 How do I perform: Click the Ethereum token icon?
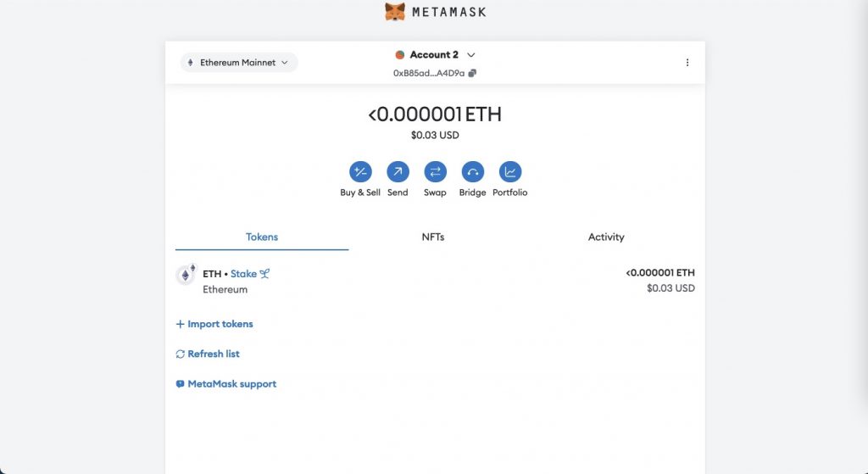(185, 276)
